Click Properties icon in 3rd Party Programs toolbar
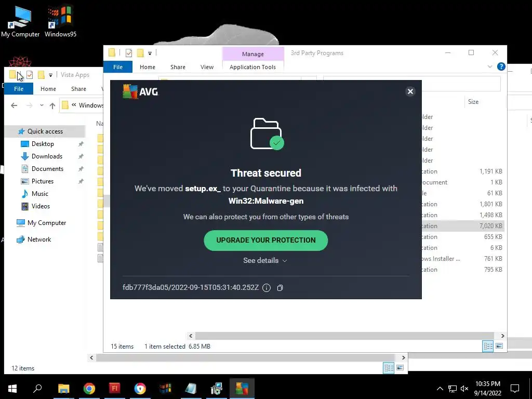Image resolution: width=532 pixels, height=399 pixels. (129, 53)
